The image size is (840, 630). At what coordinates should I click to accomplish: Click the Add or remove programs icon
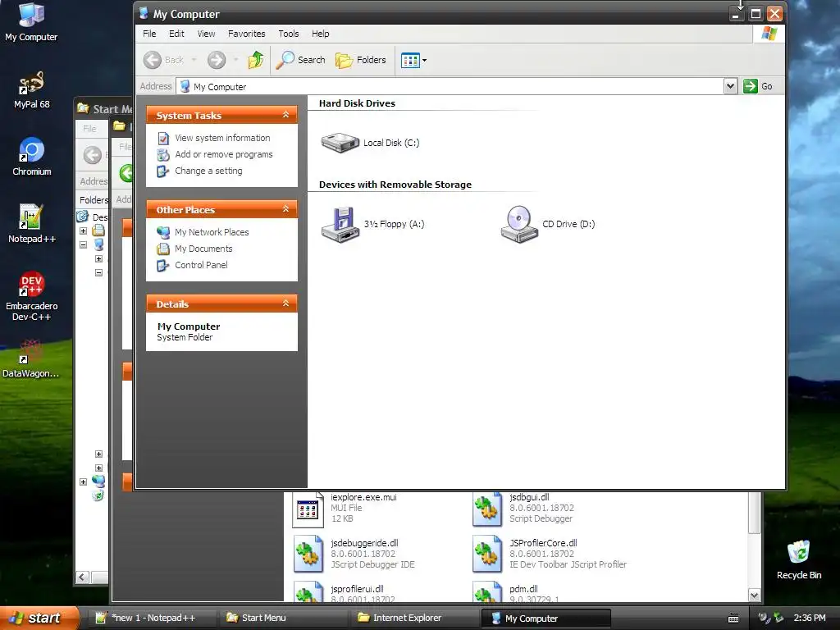163,155
